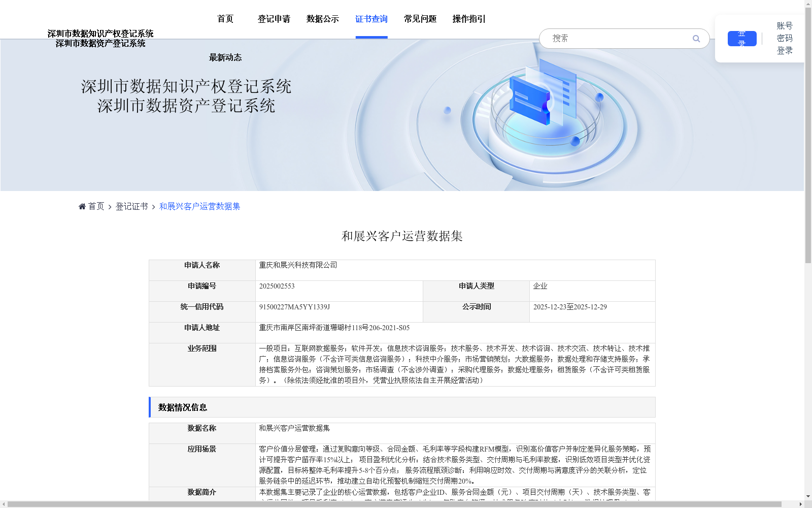Click credit code 91500227MA5YY1339J
The image size is (812, 508).
pyautogui.click(x=294, y=307)
